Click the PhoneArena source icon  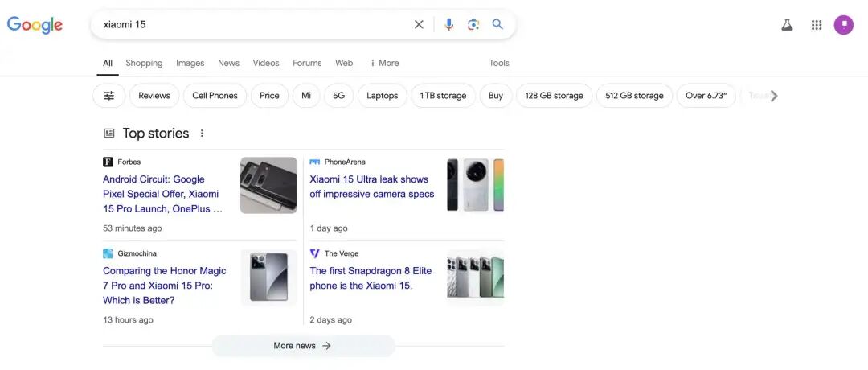click(x=315, y=162)
